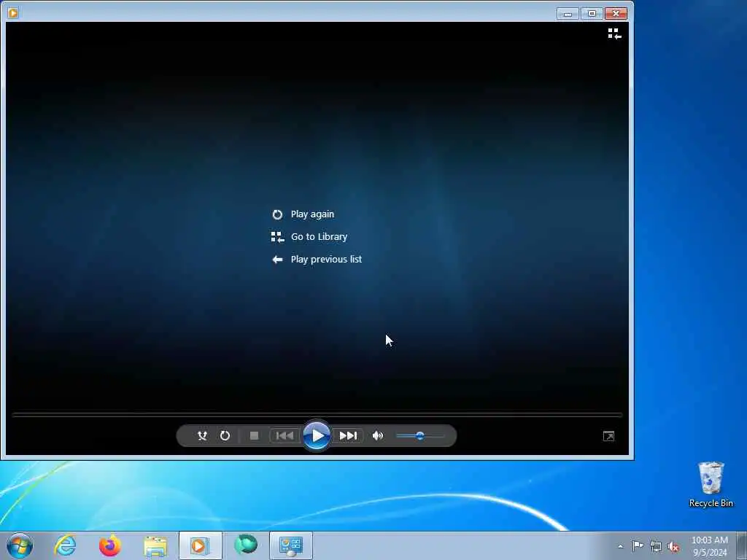Maximize the Media Player window
Image resolution: width=747 pixels, height=560 pixels.
coord(592,13)
